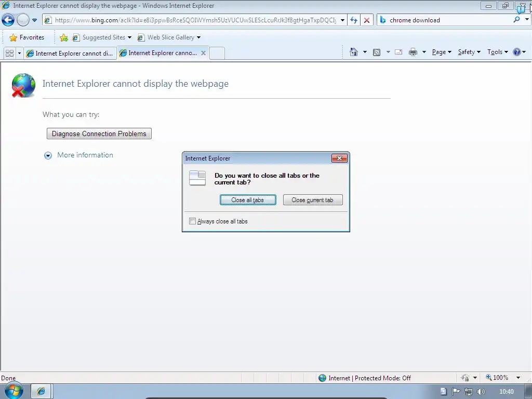Open the Safety menu
532x399 pixels.
[469, 52]
